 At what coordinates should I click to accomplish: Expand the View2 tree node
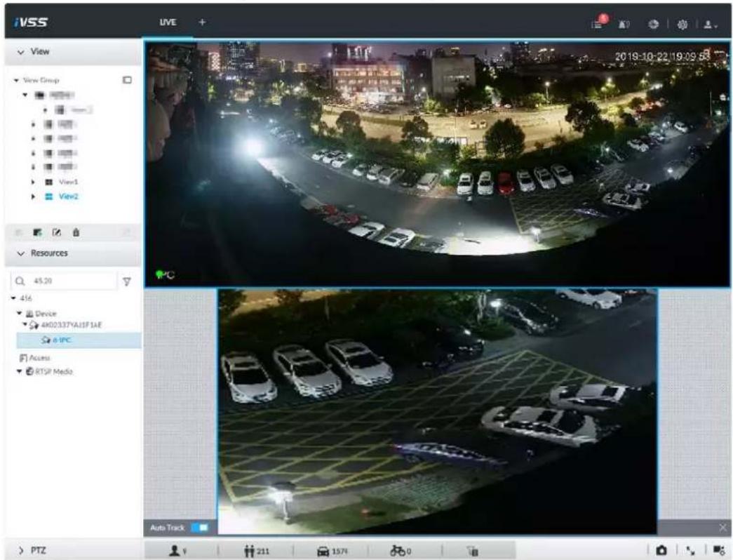(33, 196)
